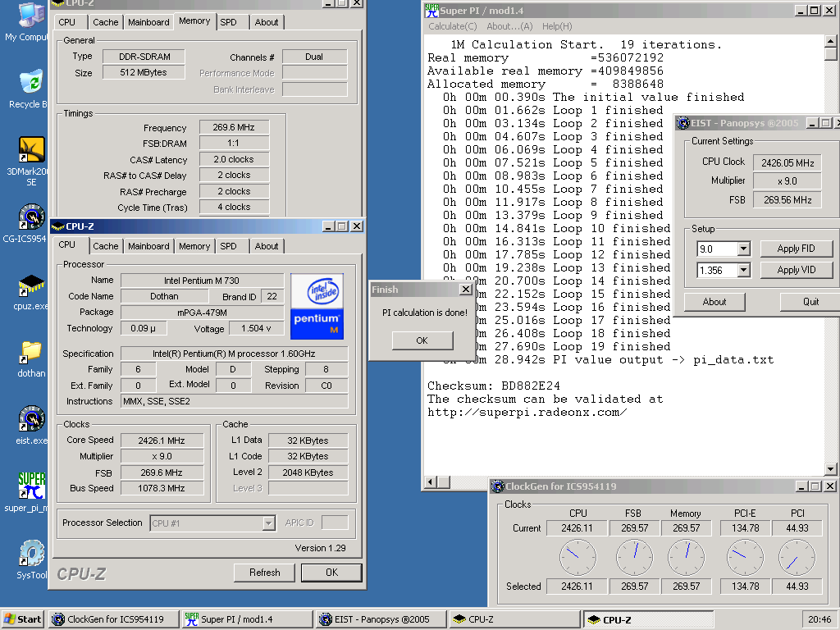
Task: Click the Memory clock dial in ClockGen
Action: click(687, 557)
